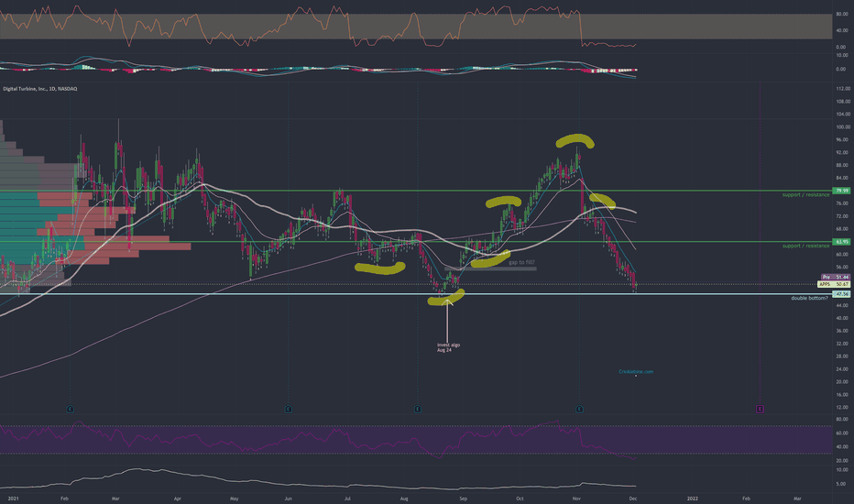
Task: Click the Oct label on time axis
Action: 520,498
